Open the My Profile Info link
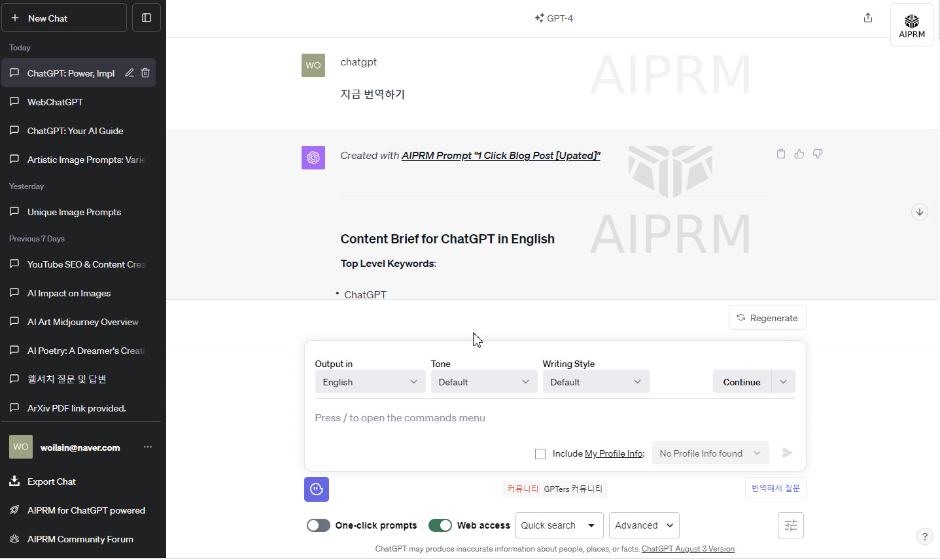 point(614,453)
